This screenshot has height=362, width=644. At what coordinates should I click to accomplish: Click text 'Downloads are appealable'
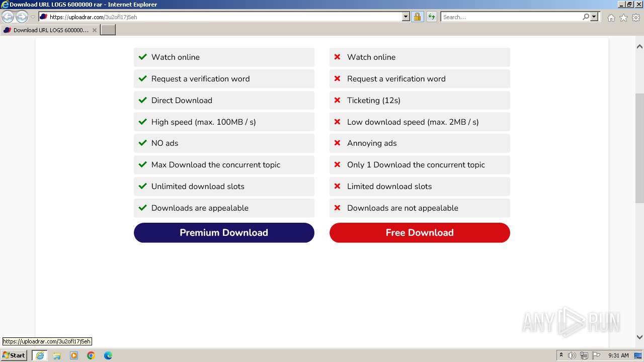point(200,208)
